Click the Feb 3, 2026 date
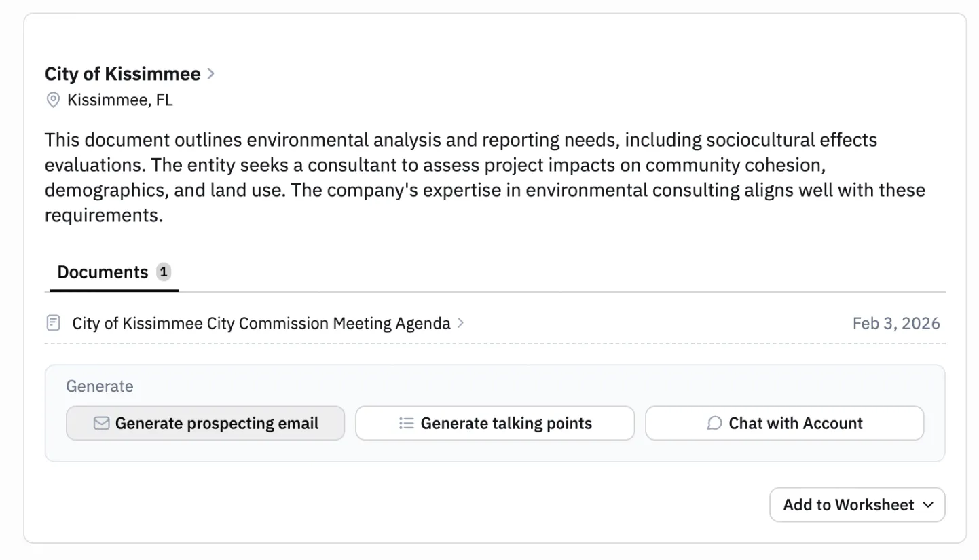Screen dimensions: 979x560 tap(896, 323)
